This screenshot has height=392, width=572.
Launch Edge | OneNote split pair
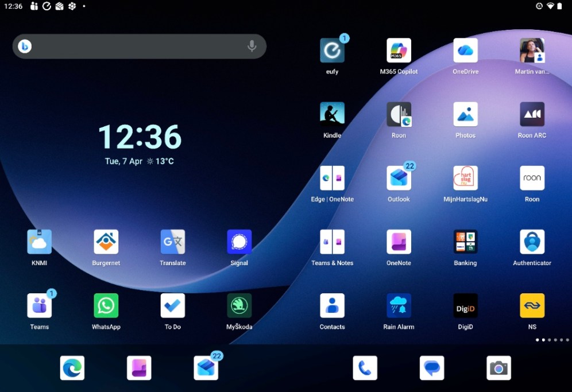(332, 178)
